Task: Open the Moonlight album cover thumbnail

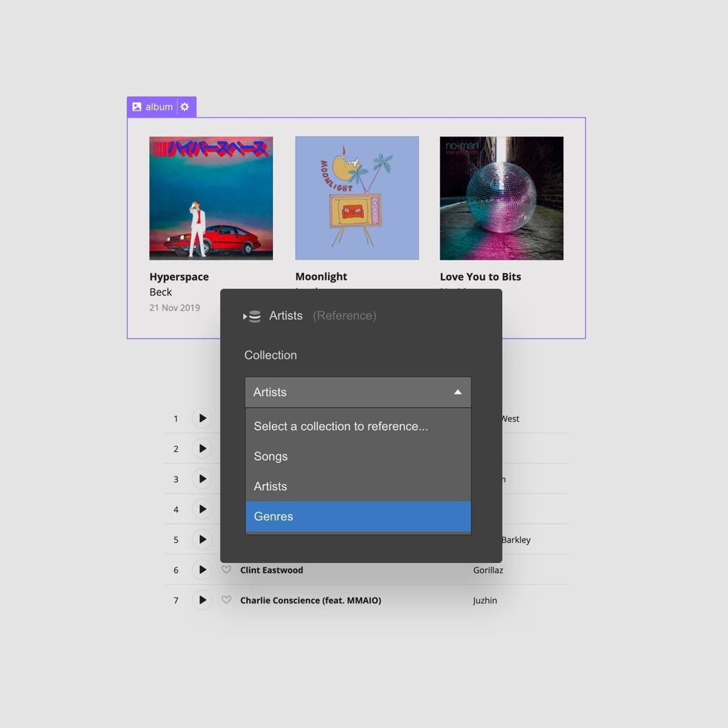Action: point(357,198)
